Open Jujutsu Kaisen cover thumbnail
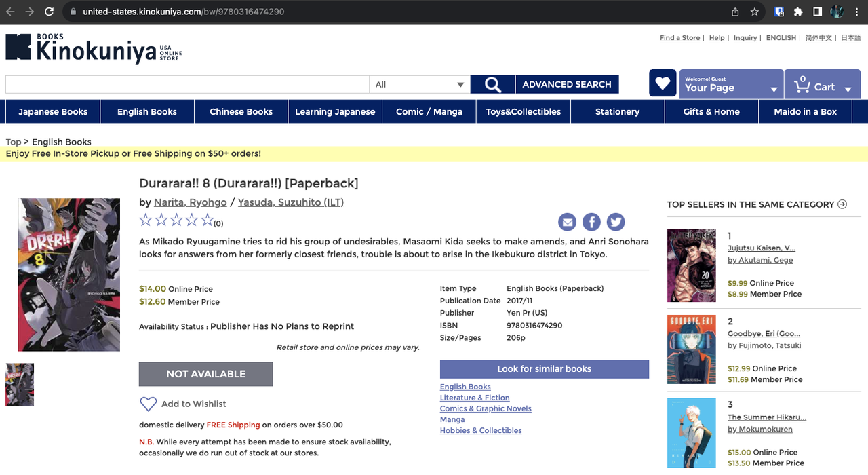Image resolution: width=868 pixels, height=475 pixels. click(692, 266)
